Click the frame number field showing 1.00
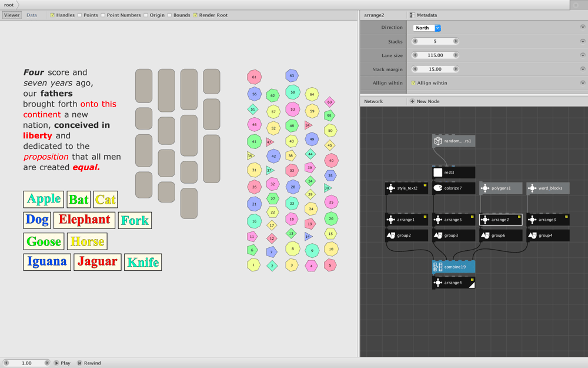 (x=26, y=363)
